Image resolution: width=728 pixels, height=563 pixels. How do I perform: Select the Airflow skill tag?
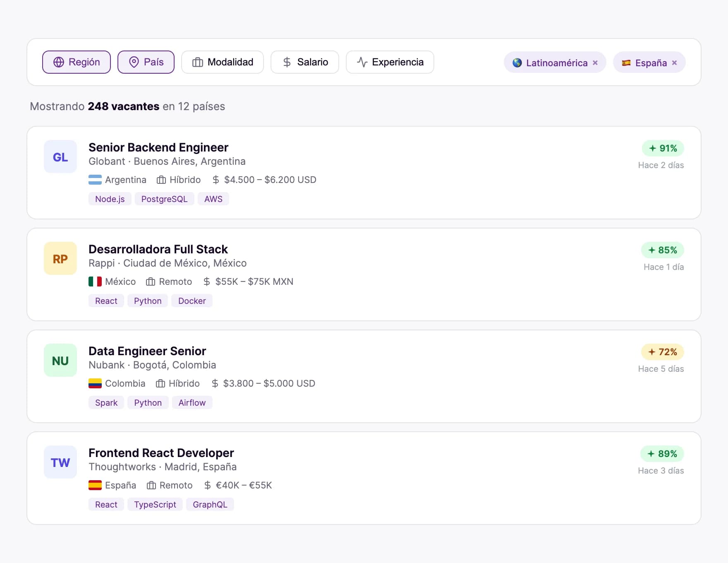[x=192, y=403]
